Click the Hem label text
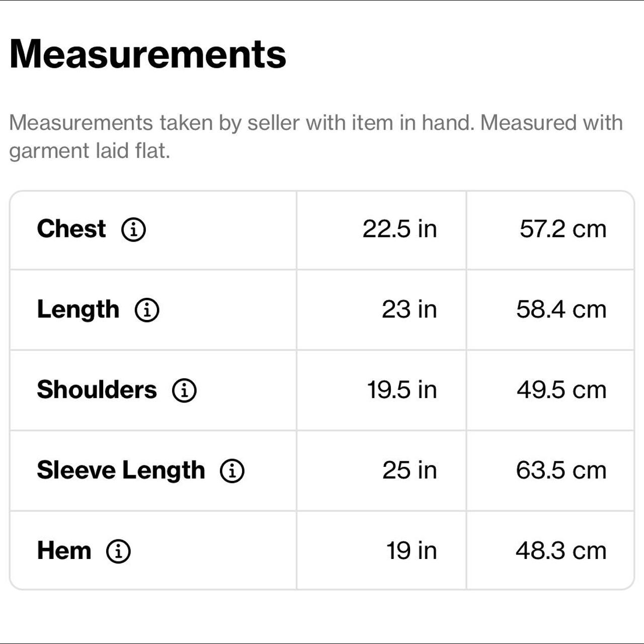This screenshot has height=644, width=644. pos(64,550)
